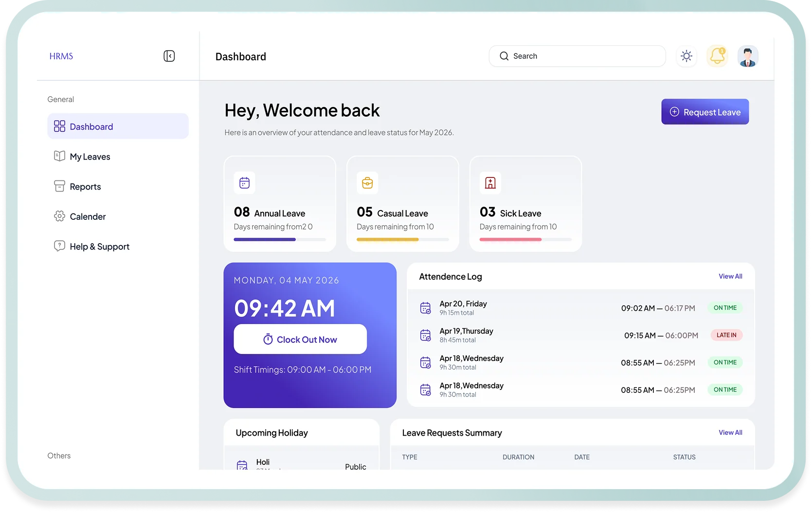View All in Attendence Log
Screen dimensions: 812x513
coord(730,276)
